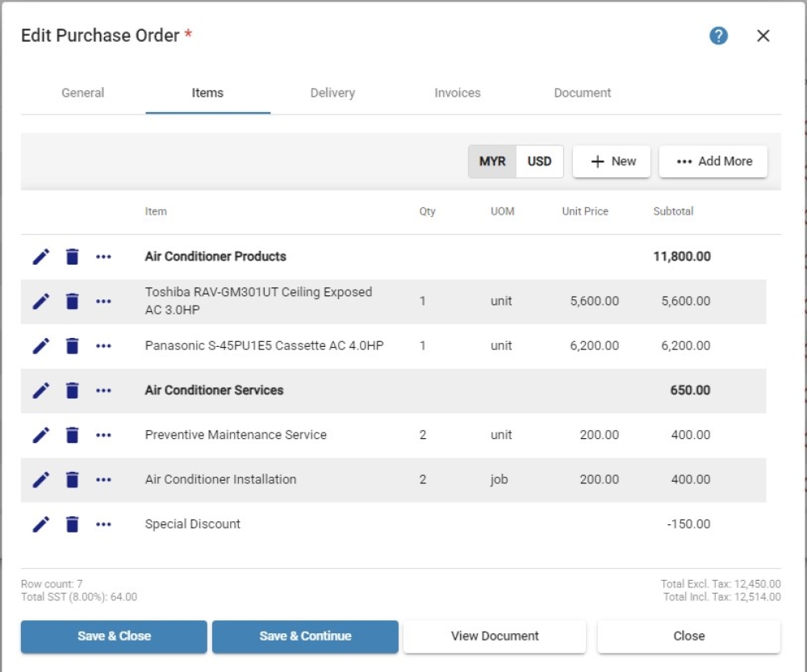The width and height of the screenshot is (807, 672).
Task: Open the Invoices tab
Action: (x=458, y=93)
